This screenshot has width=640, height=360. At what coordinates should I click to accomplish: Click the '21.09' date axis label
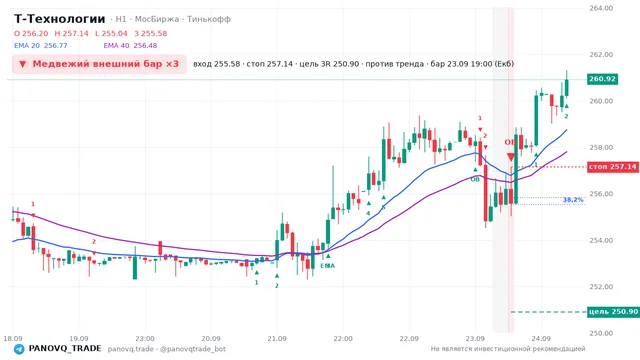277,339
